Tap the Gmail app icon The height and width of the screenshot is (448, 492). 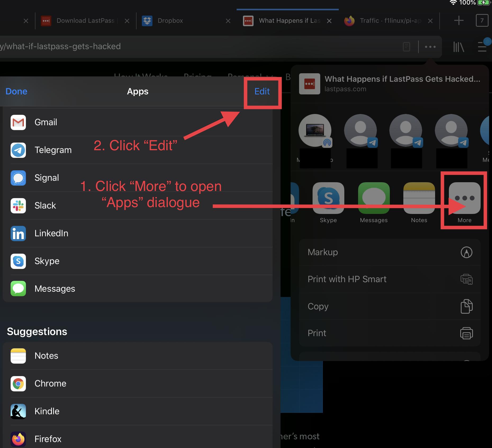point(18,122)
